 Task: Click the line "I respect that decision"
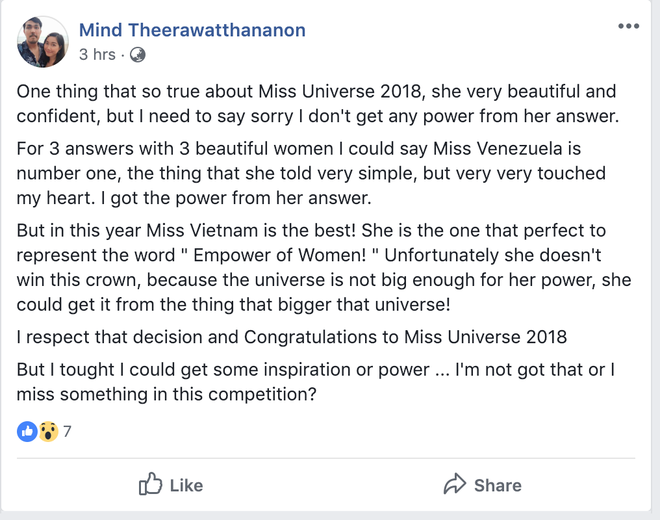[x=291, y=335]
